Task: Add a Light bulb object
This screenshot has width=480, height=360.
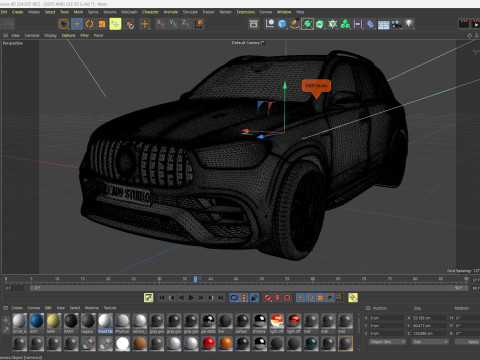Action: pos(409,24)
